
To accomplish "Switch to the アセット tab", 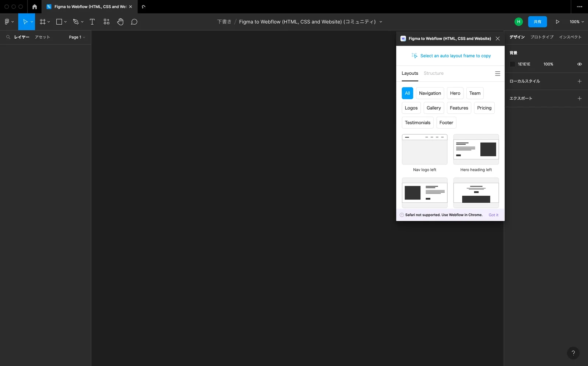I will 42,37.
